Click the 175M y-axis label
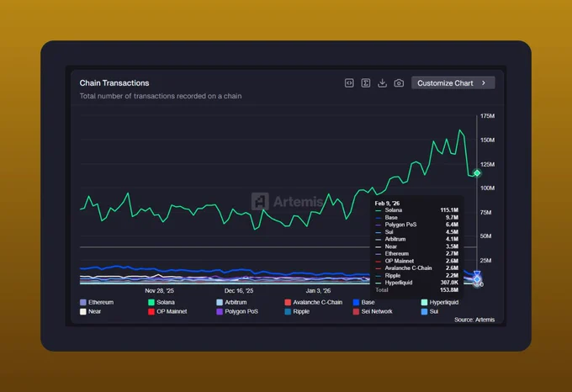 click(487, 116)
